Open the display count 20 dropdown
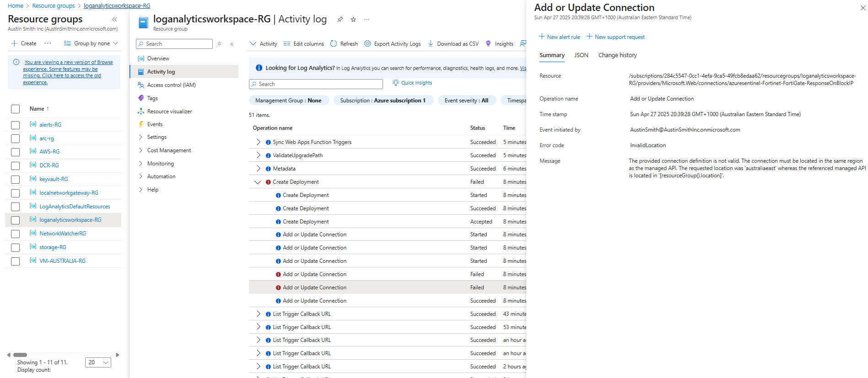This screenshot has height=378, width=868. (98, 362)
